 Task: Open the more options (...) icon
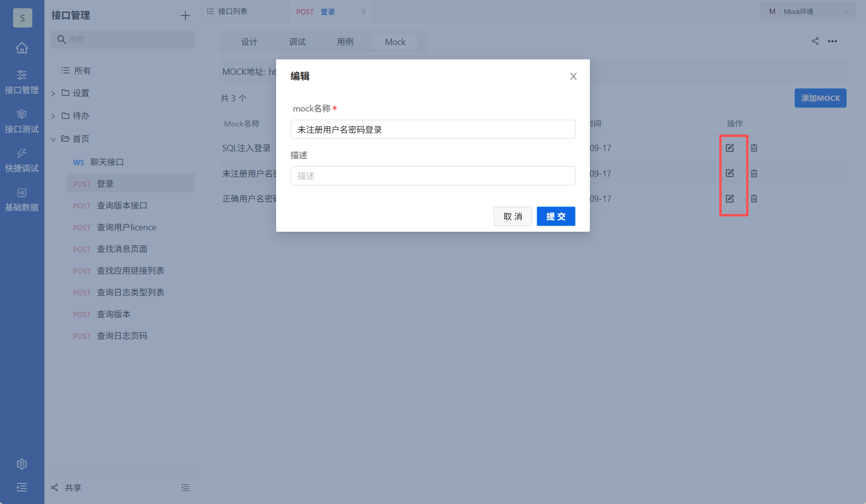[x=832, y=41]
